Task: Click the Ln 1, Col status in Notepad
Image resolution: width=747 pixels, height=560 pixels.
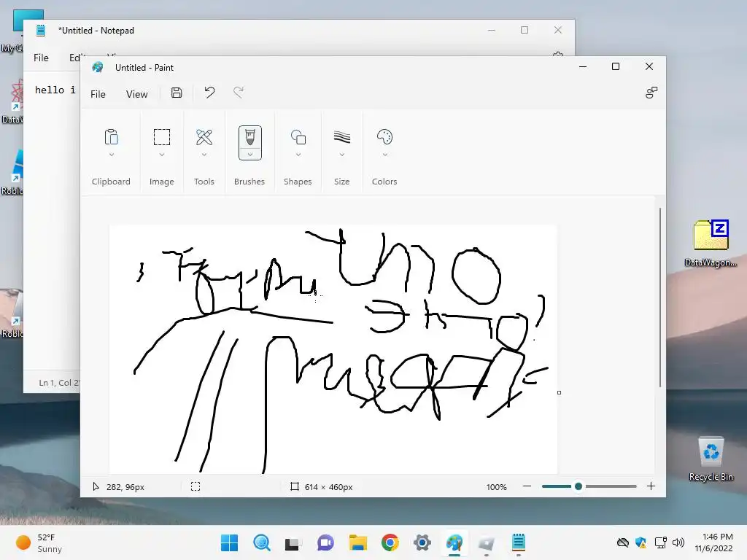Action: point(59,382)
